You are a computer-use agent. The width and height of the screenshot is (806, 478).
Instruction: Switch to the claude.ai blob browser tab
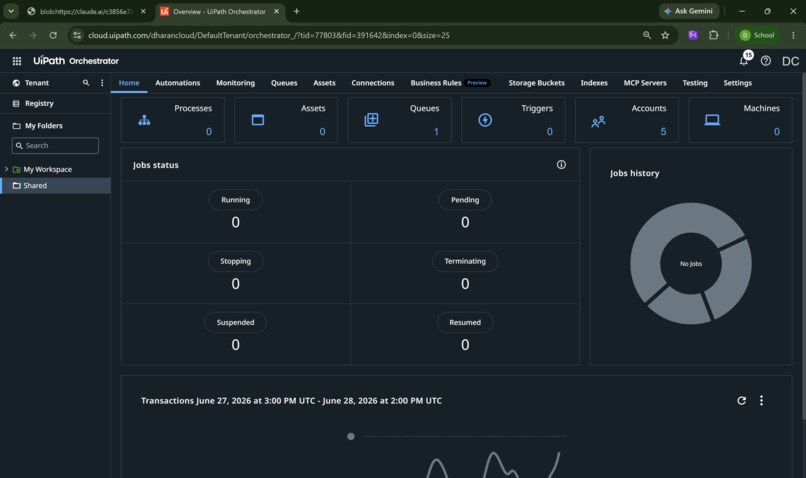point(85,11)
